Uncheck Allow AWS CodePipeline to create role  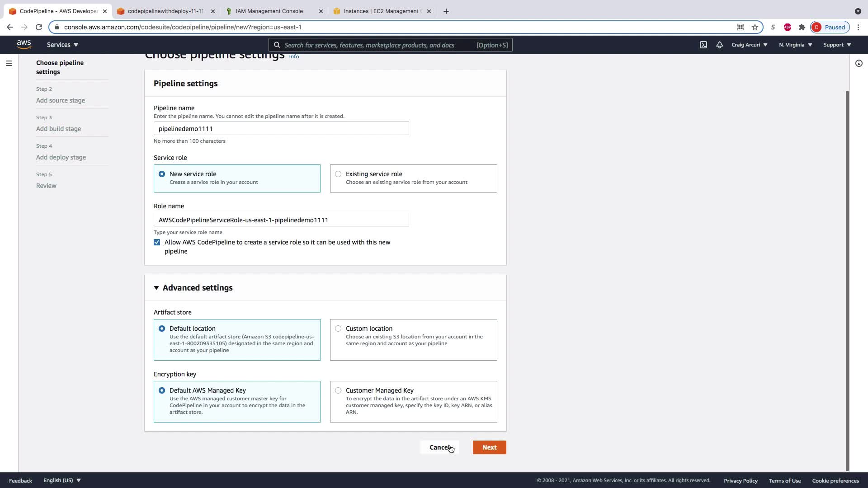coord(157,242)
